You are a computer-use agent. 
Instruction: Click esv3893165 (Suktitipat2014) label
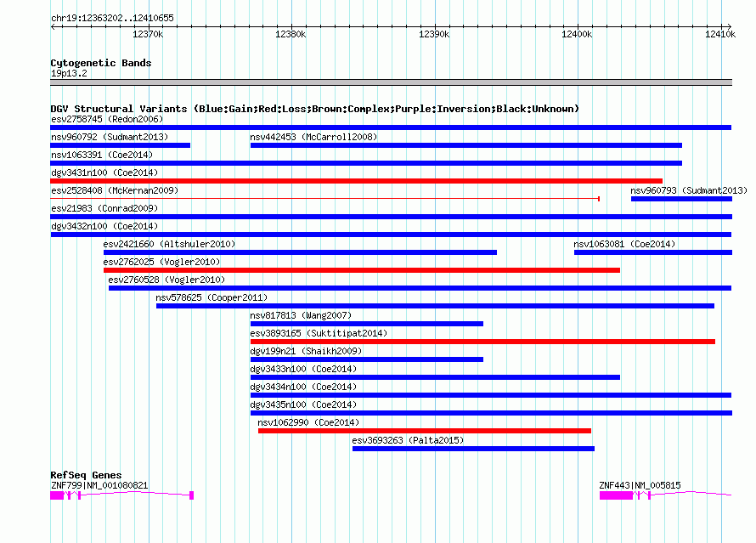click(x=319, y=333)
